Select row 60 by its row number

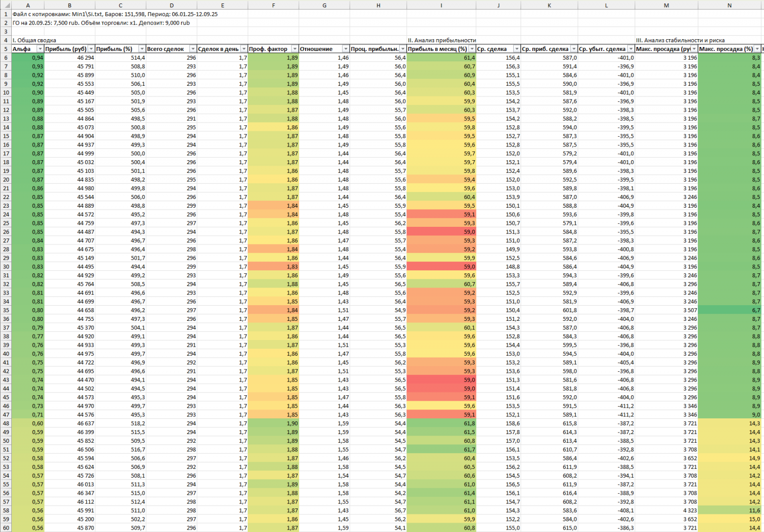coord(6,528)
